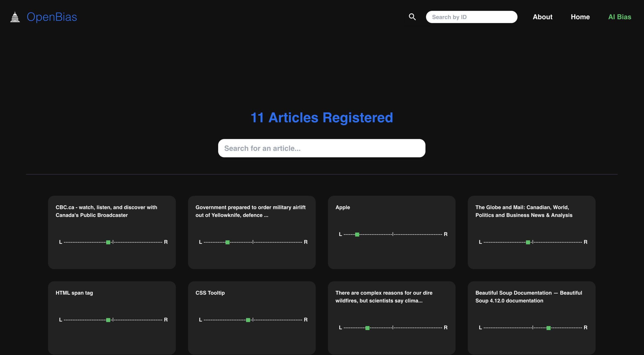Click the magnifying glass search icon
Screen dimensions: 644x355
412,17
